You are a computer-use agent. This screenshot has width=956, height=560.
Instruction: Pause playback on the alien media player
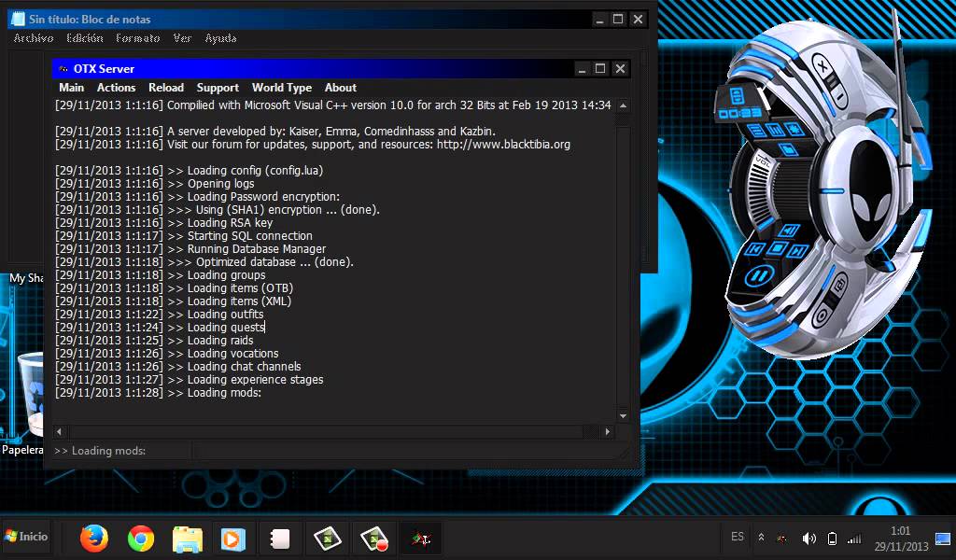[759, 276]
